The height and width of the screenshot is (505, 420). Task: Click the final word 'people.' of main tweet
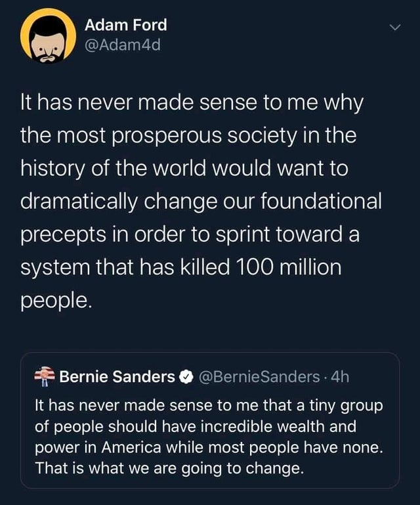click(x=56, y=301)
